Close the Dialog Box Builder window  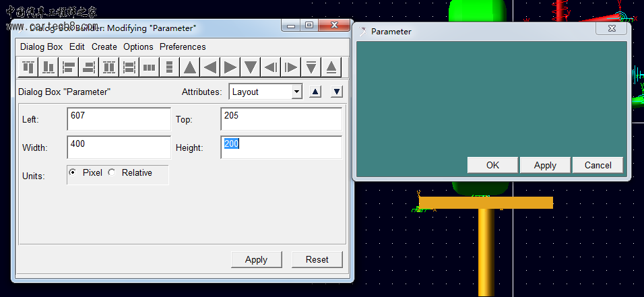tap(334, 25)
